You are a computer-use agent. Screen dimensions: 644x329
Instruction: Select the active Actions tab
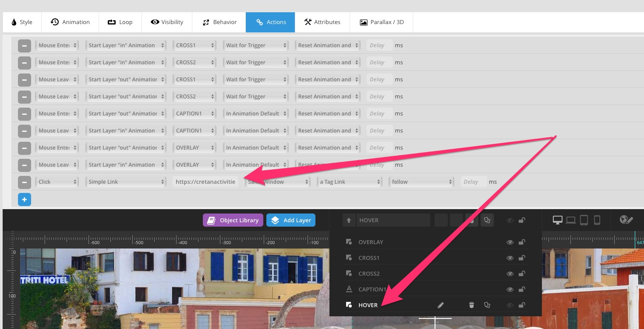(x=270, y=22)
